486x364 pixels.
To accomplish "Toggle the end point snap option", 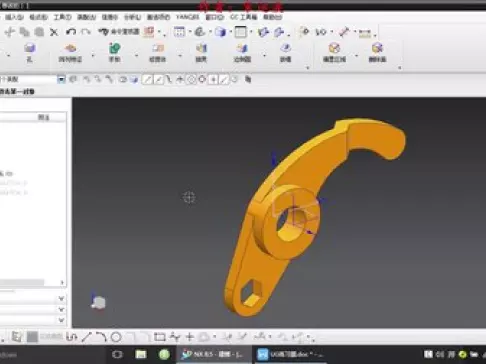I will click(x=147, y=79).
